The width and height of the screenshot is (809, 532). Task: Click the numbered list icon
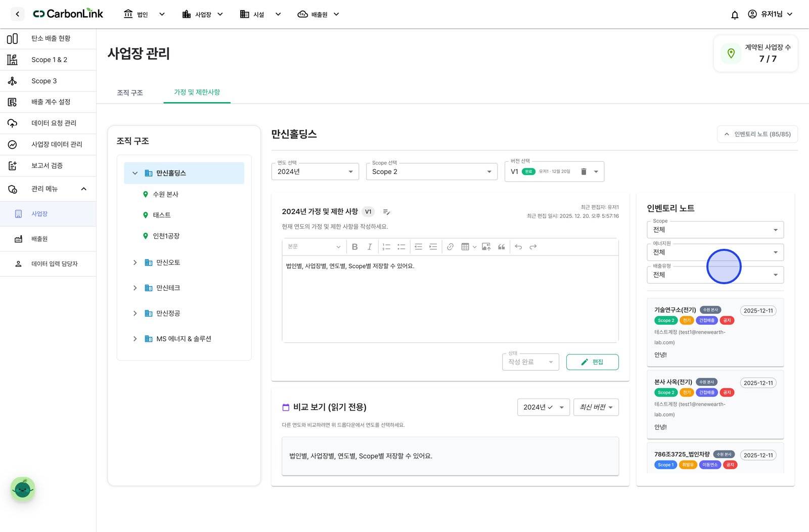pyautogui.click(x=386, y=247)
